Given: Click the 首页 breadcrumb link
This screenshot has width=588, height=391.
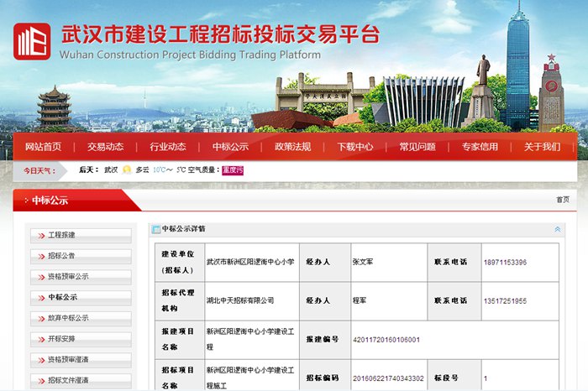Looking at the screenshot, I should tap(562, 200).
